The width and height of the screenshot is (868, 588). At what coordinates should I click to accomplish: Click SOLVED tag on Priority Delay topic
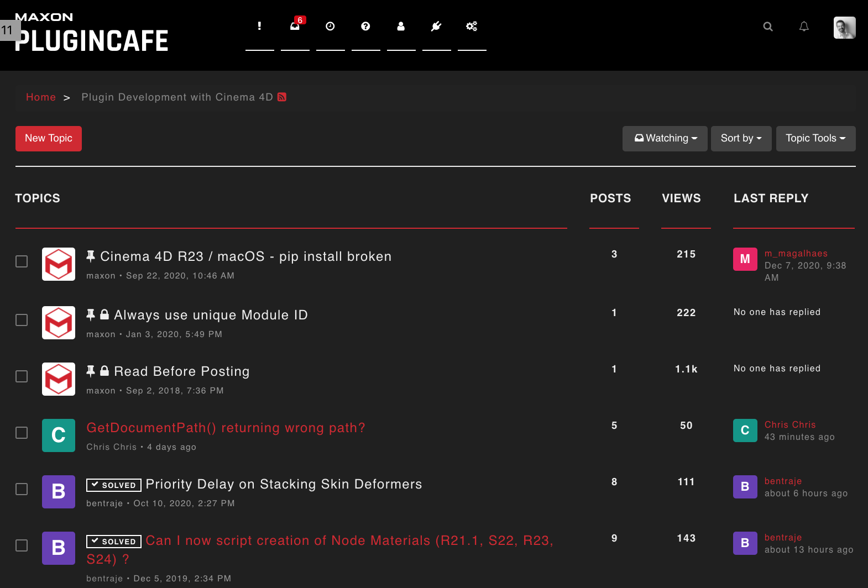[114, 485]
